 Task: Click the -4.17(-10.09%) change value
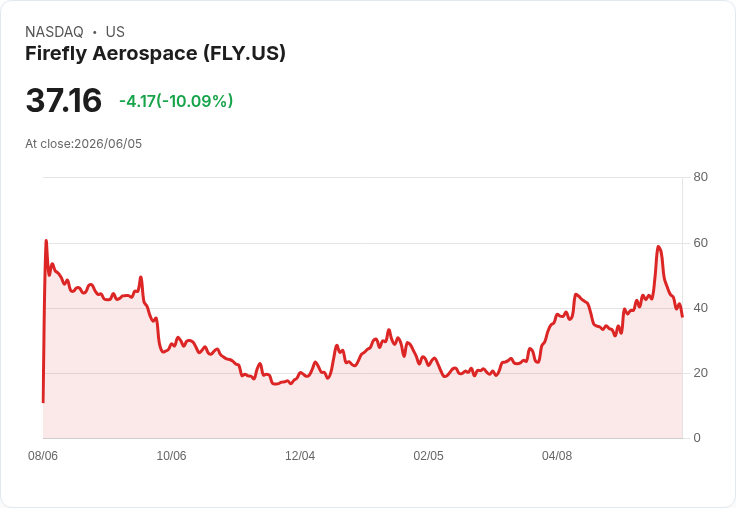coord(176,101)
